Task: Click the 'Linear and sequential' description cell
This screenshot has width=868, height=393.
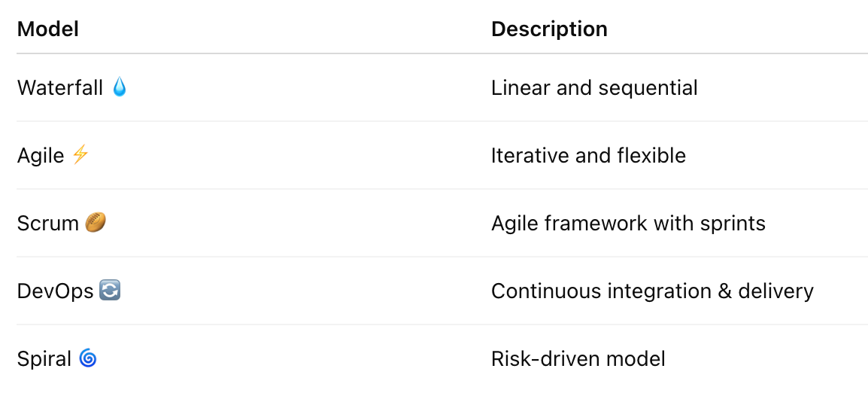Action: pyautogui.click(x=594, y=87)
